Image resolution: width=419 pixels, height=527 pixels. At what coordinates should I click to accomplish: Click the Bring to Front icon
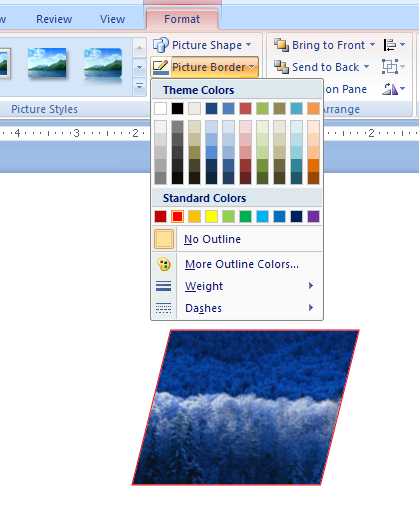pyautogui.click(x=281, y=45)
